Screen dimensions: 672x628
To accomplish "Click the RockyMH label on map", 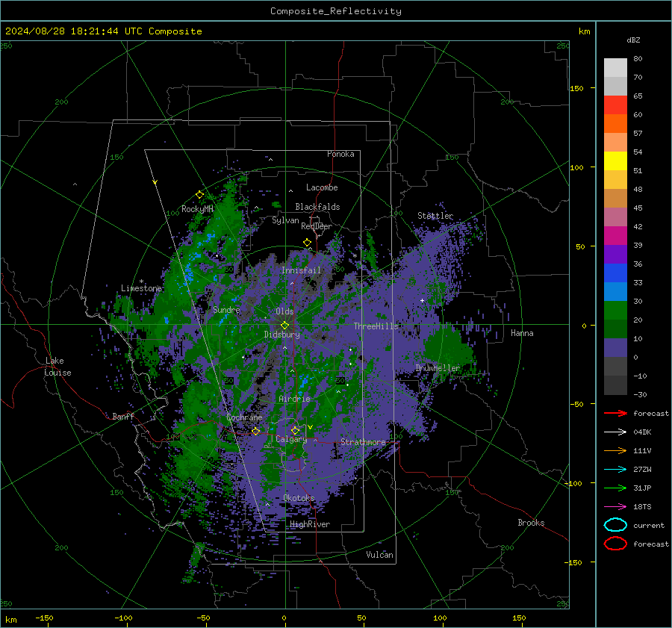I will [x=197, y=209].
